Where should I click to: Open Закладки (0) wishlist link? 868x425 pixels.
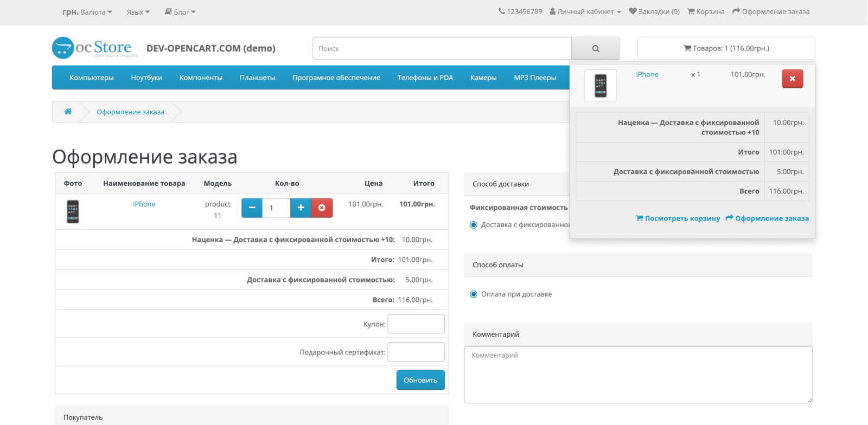point(654,11)
